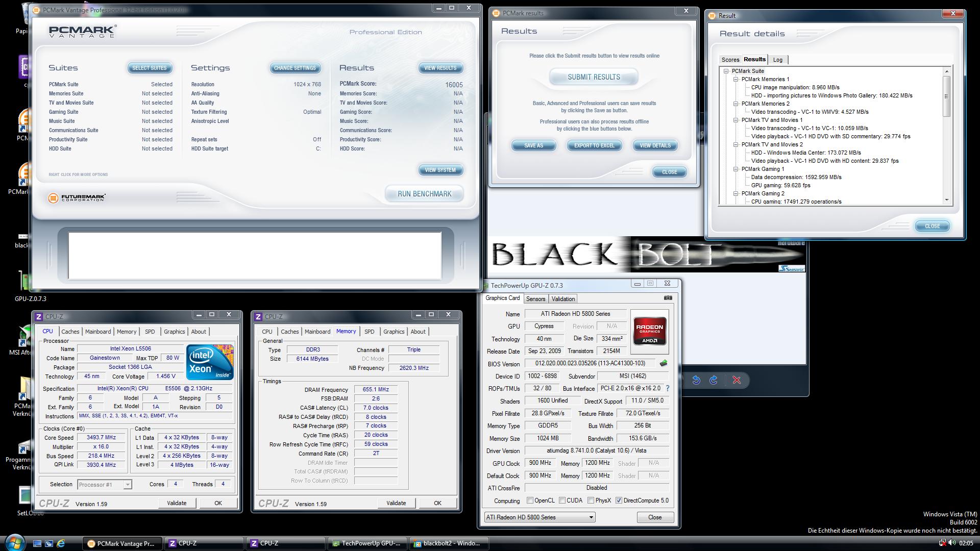Open Processor #1 selection dropdown in CPU-Z
Image resolution: width=980 pixels, height=551 pixels.
[x=105, y=484]
